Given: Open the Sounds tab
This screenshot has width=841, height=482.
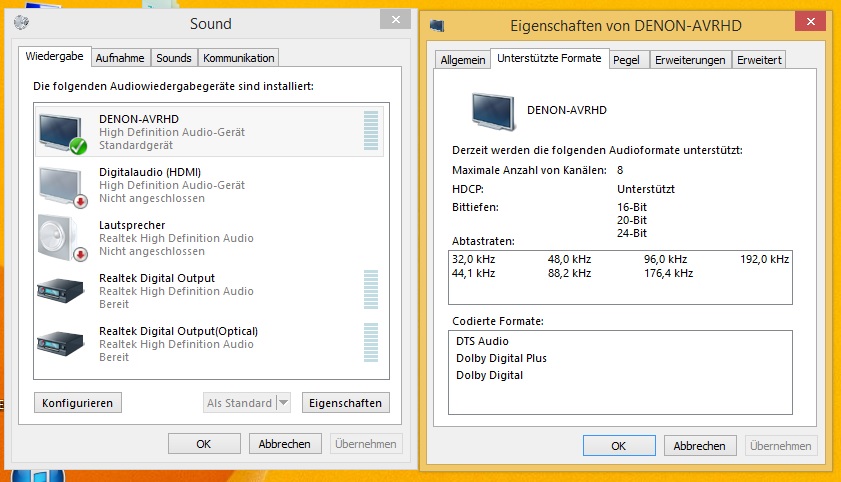Looking at the screenshot, I should pyautogui.click(x=174, y=58).
